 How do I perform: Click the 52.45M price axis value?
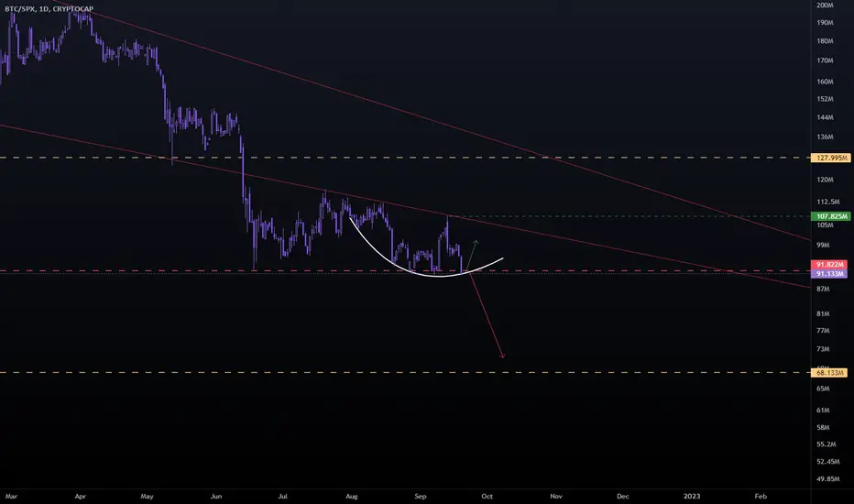tap(827, 462)
